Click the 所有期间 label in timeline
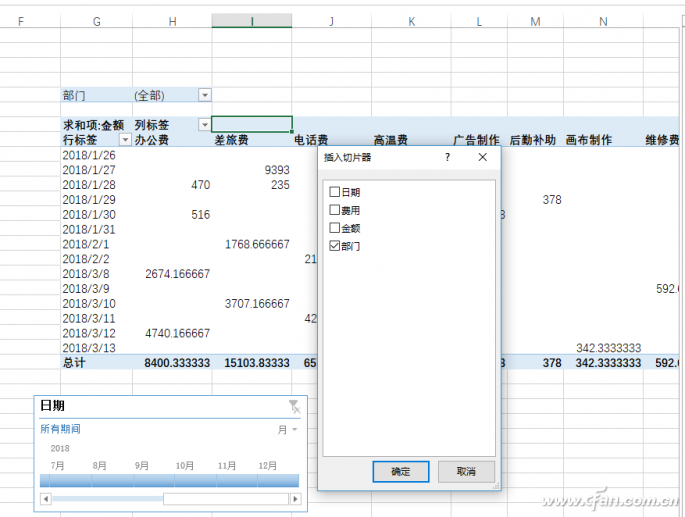685x517 pixels. [60, 429]
